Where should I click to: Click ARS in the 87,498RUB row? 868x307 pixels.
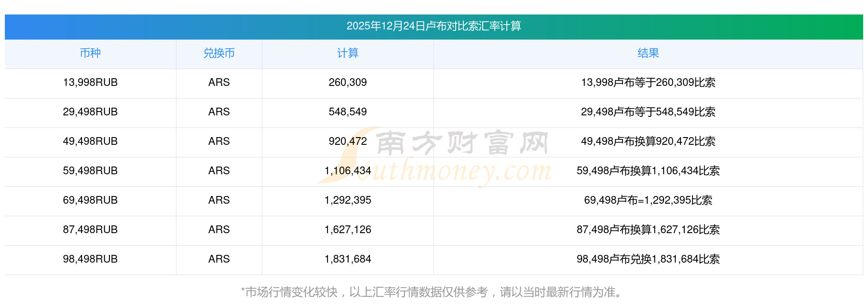coord(219,230)
